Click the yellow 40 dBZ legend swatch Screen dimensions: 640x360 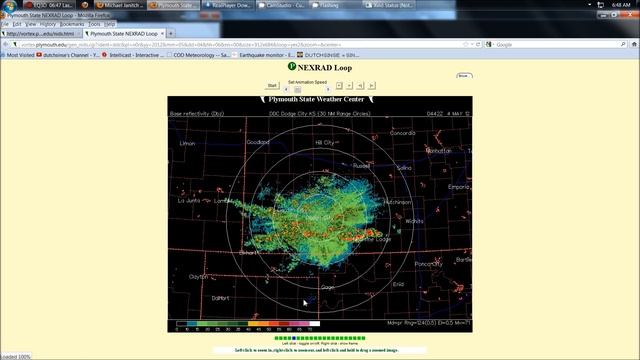point(253,324)
